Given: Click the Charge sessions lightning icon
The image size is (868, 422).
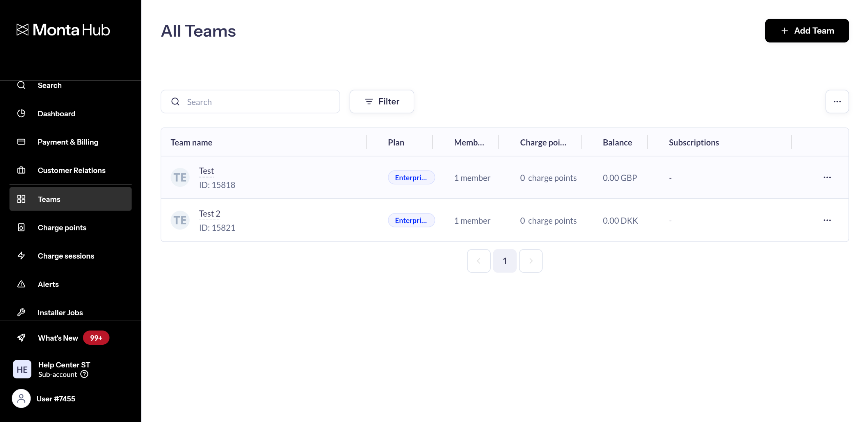Looking at the screenshot, I should point(21,256).
